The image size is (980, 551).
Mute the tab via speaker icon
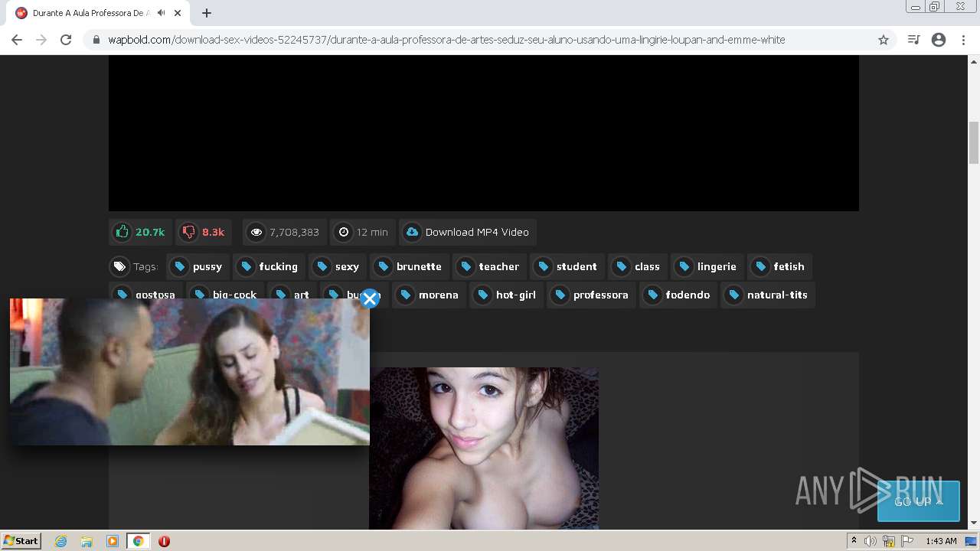click(x=161, y=13)
